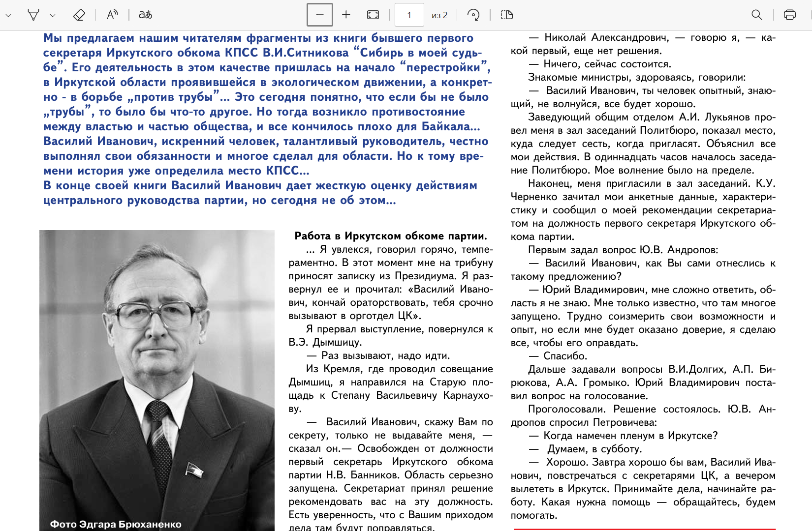Zoom in with the plus button

click(x=346, y=15)
